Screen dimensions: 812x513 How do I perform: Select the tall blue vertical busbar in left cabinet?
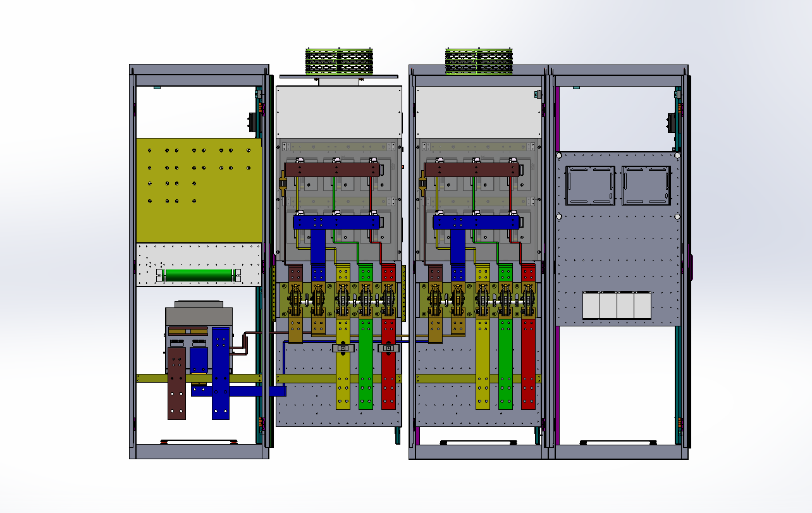221,373
